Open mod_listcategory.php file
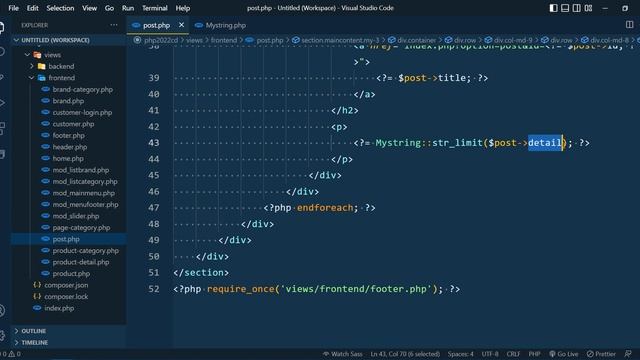The width and height of the screenshot is (640, 360). coord(85,181)
